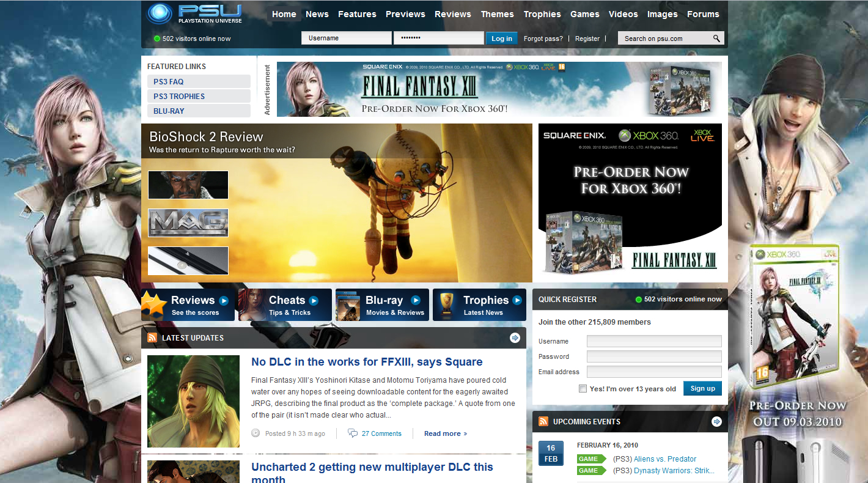Open the Images menu item

(663, 14)
